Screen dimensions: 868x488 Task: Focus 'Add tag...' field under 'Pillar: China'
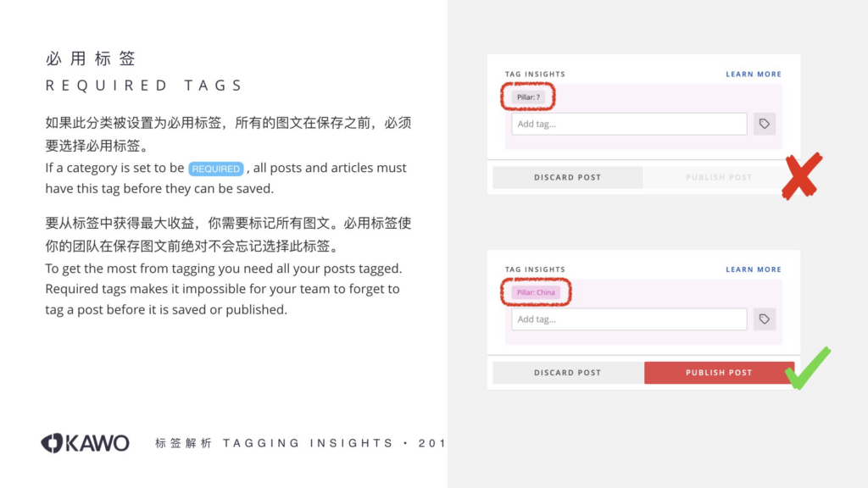(628, 319)
